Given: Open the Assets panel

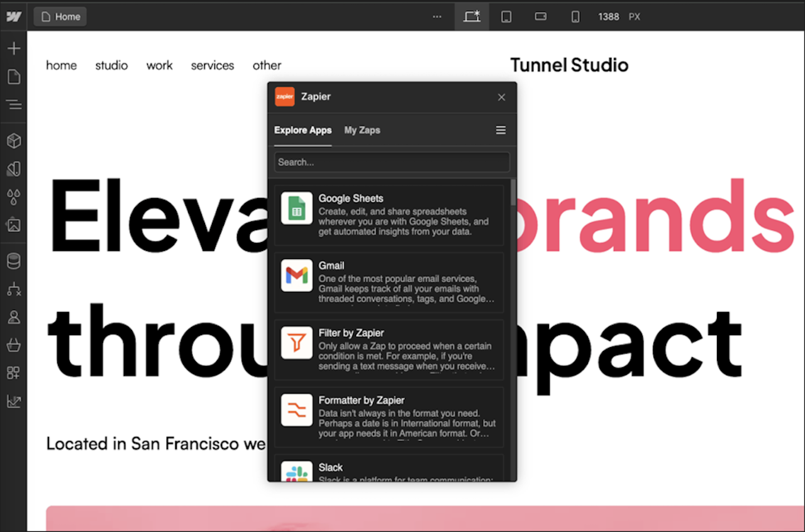Looking at the screenshot, I should point(14,224).
